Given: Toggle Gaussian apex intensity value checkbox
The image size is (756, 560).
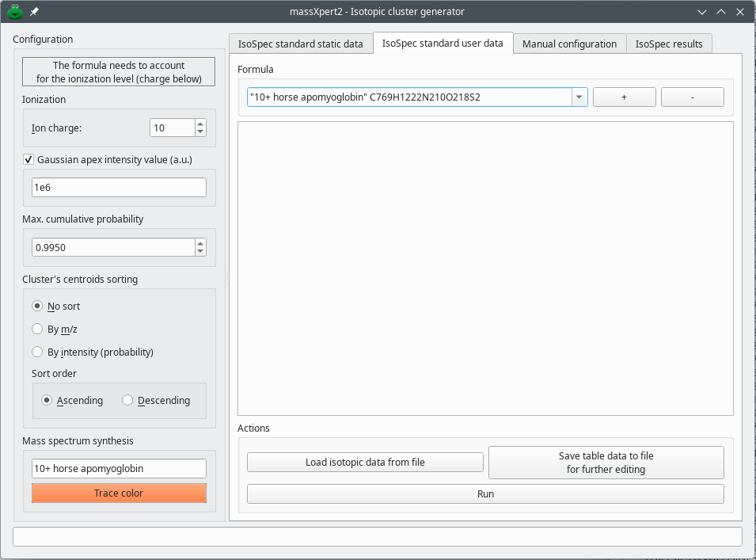Looking at the screenshot, I should pos(29,159).
